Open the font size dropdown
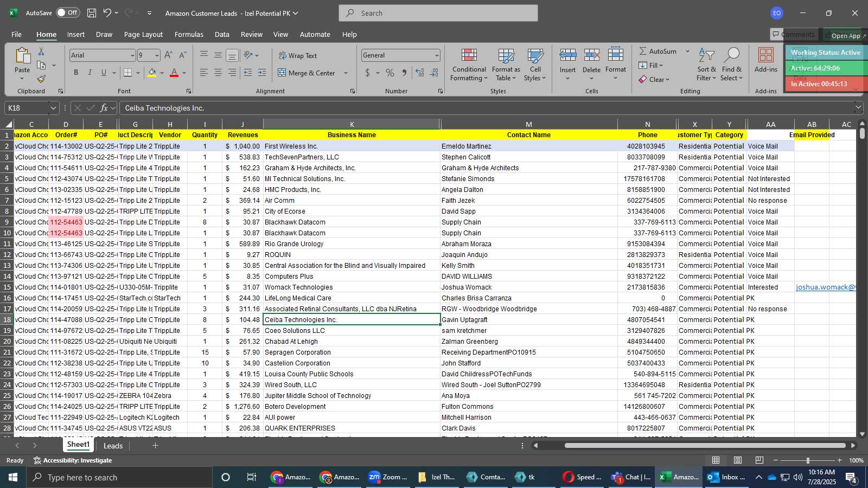This screenshot has width=868, height=488. [x=157, y=55]
